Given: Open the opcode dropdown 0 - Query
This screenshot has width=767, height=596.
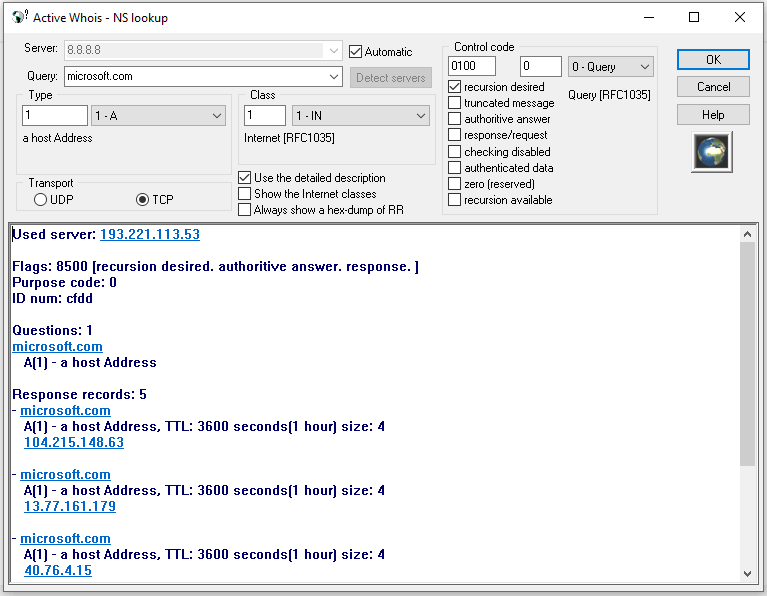Looking at the screenshot, I should pos(610,67).
